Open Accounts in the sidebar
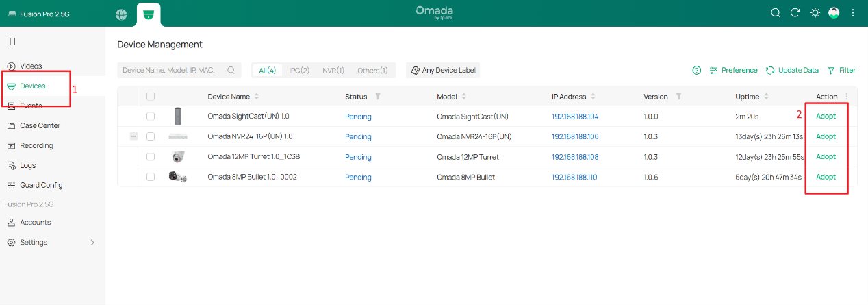The image size is (868, 305). pyautogui.click(x=36, y=222)
